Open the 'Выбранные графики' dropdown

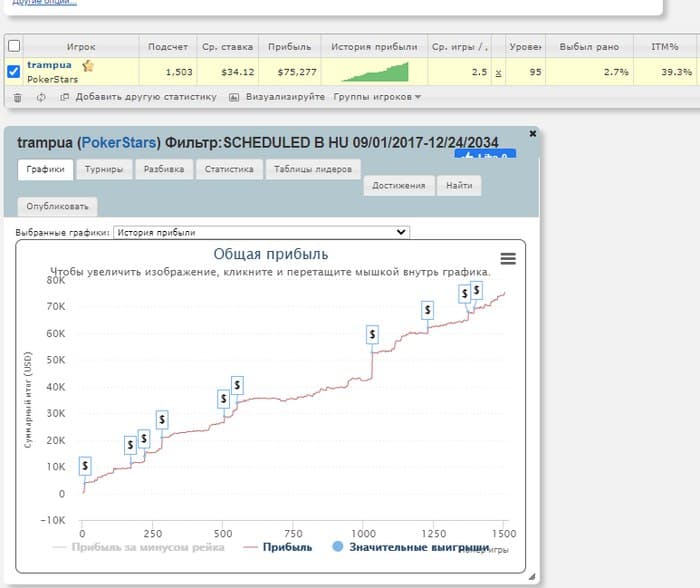point(261,232)
